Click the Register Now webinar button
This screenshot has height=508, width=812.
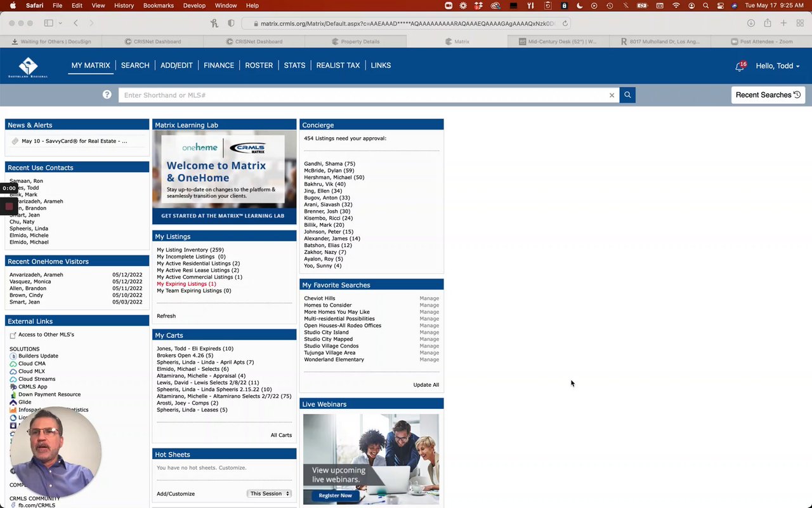[335, 495]
